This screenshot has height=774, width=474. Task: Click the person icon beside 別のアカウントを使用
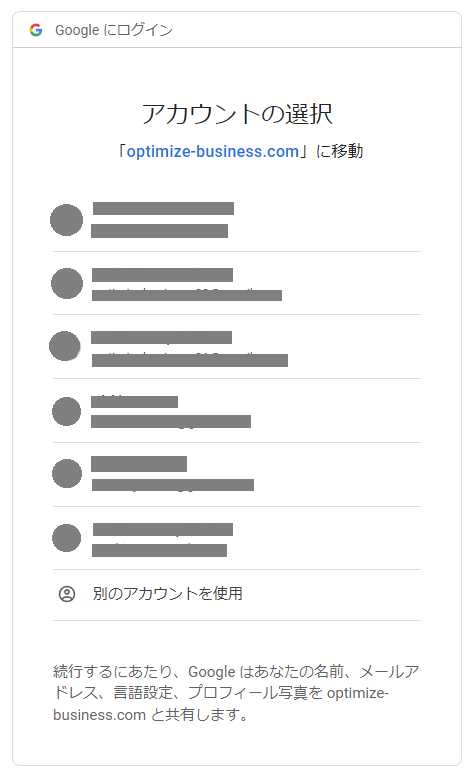(x=67, y=594)
